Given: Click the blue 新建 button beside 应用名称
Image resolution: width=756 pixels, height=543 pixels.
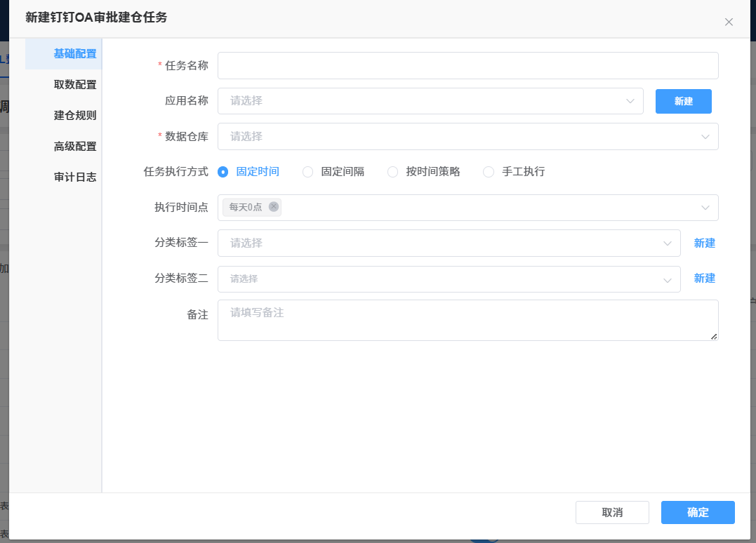Looking at the screenshot, I should pos(683,101).
